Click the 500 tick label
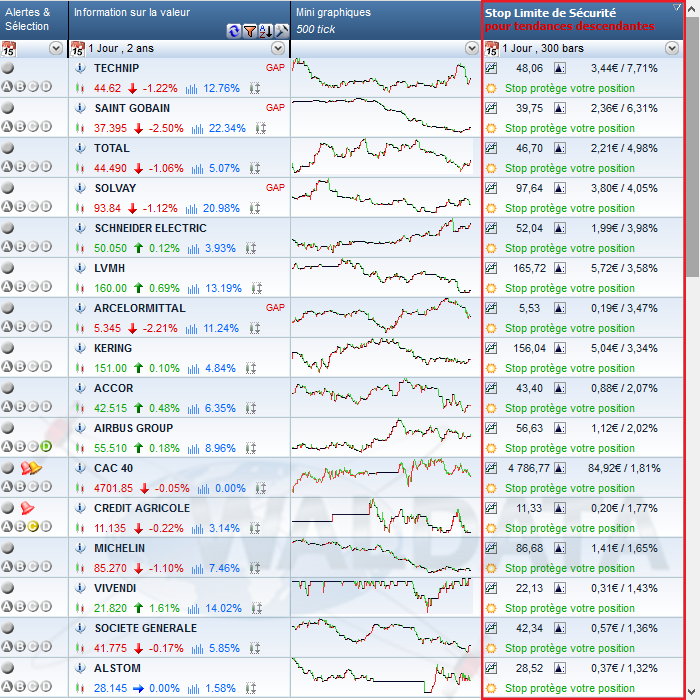 (x=316, y=29)
